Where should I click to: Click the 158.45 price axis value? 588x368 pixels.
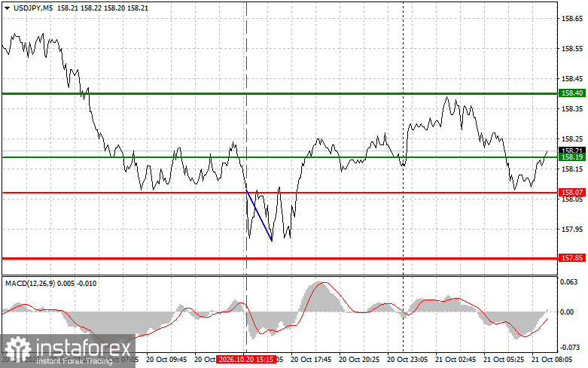coord(572,79)
